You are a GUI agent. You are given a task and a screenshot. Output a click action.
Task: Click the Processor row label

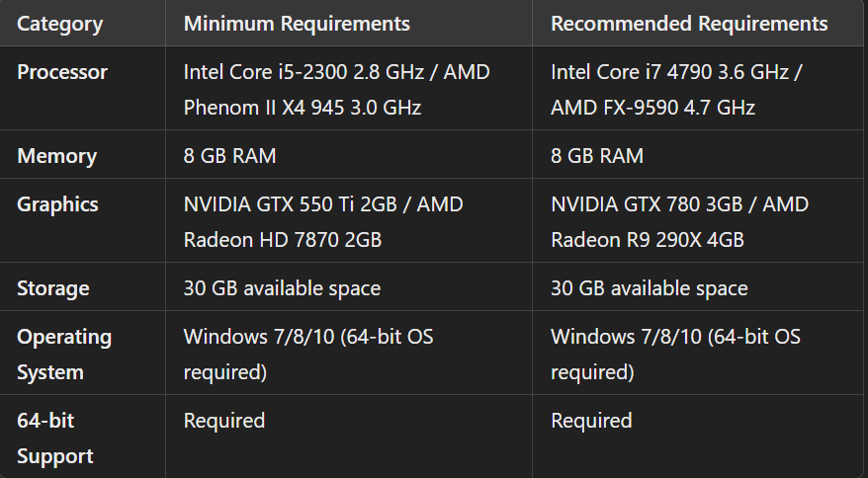pos(62,72)
